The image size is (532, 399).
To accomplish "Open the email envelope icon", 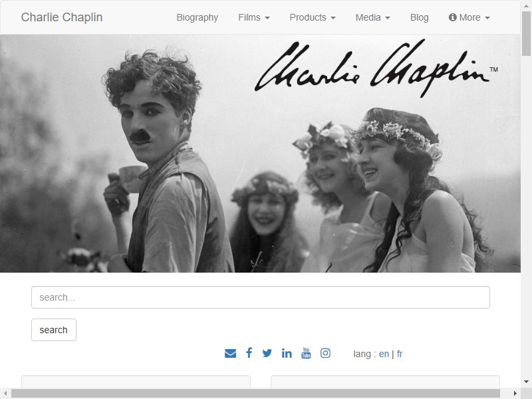I will coord(230,354).
